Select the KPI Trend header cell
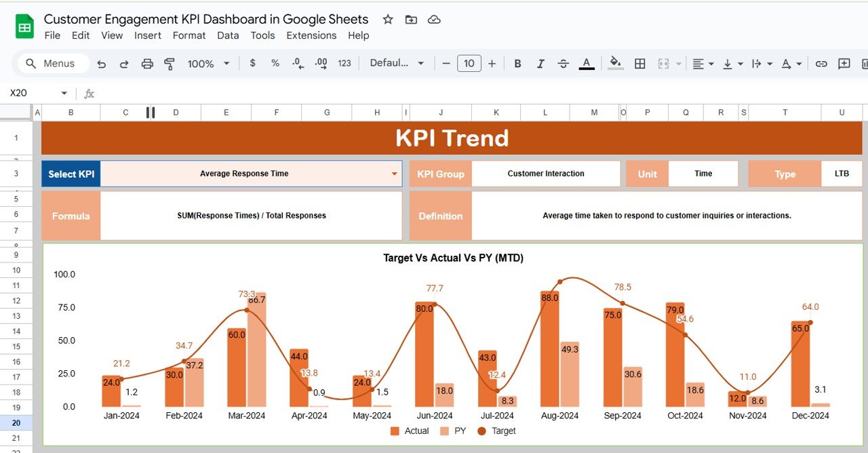The image size is (868, 453). [452, 138]
